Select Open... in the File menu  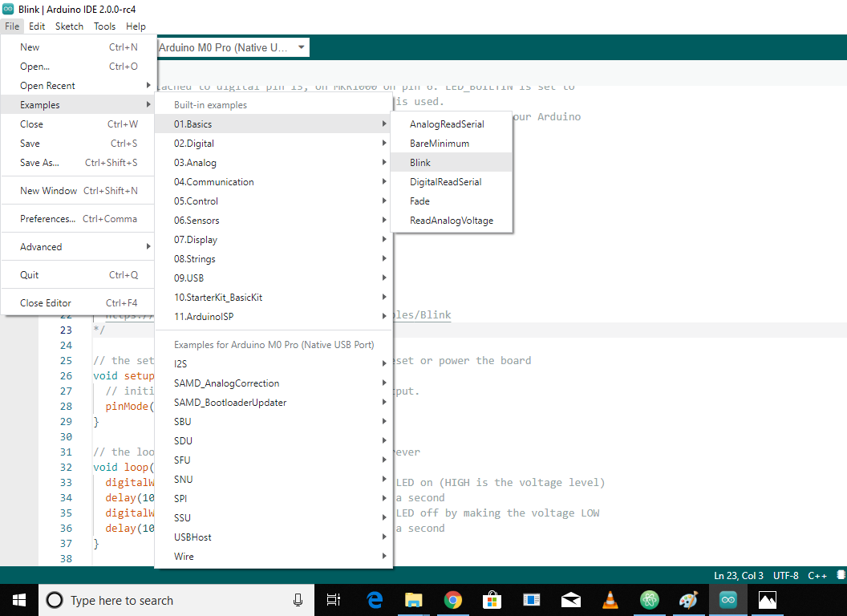(x=79, y=67)
